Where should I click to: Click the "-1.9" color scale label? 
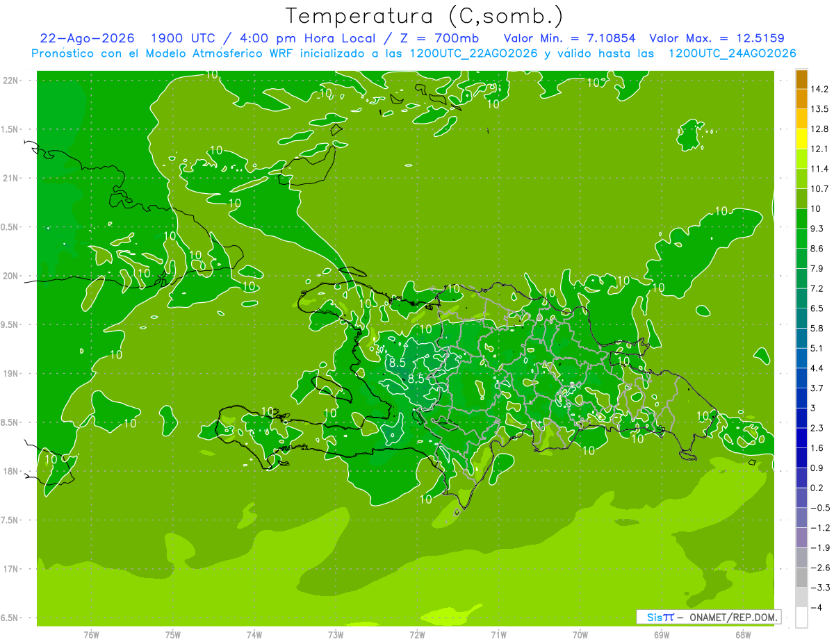click(x=820, y=548)
